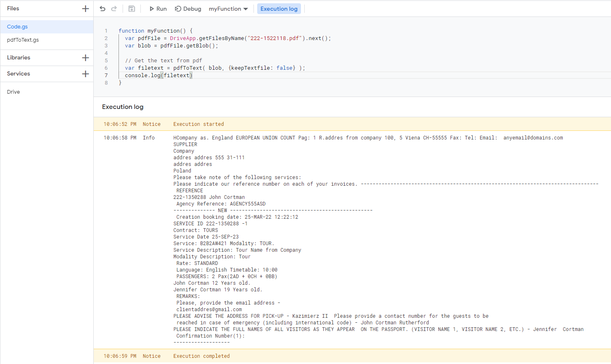This screenshot has height=364, width=611.
Task: Run the selected function
Action: tap(158, 9)
